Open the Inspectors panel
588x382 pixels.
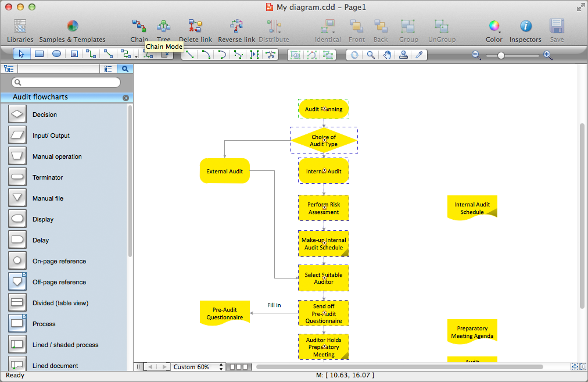pos(525,29)
